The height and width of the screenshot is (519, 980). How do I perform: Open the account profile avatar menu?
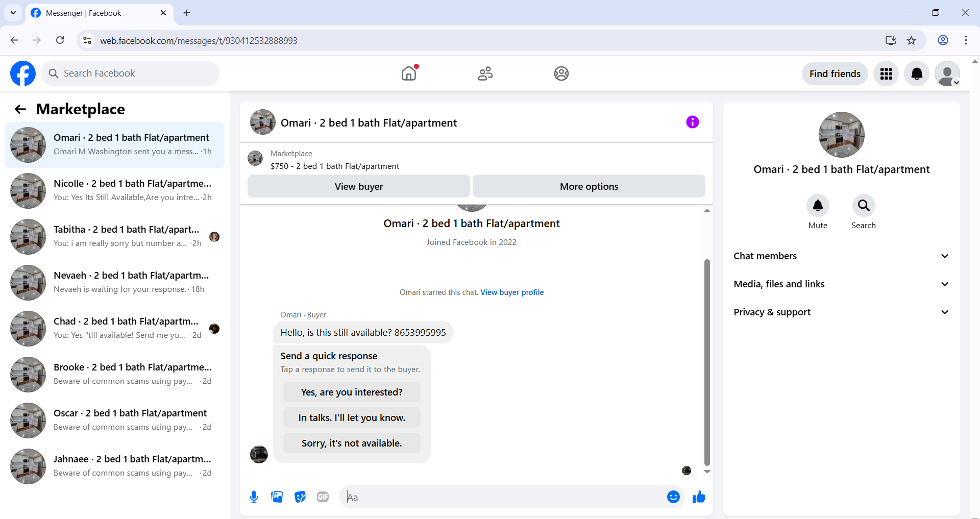click(947, 74)
